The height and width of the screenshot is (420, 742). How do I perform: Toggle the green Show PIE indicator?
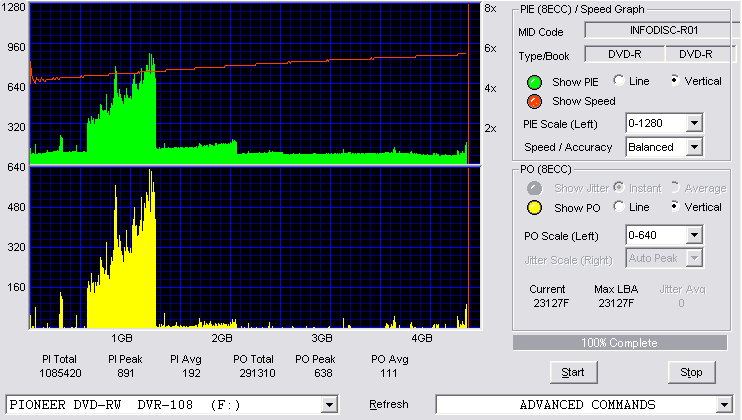(x=534, y=82)
